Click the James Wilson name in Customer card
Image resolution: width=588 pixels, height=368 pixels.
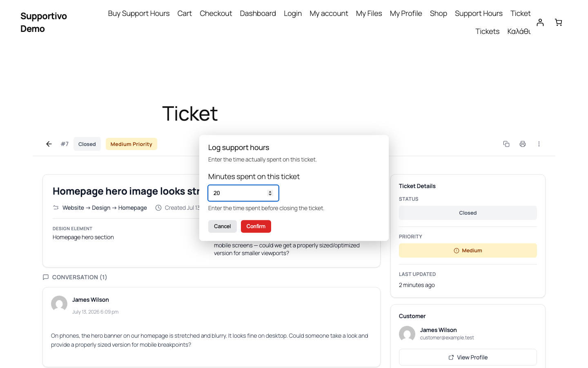tap(439, 330)
